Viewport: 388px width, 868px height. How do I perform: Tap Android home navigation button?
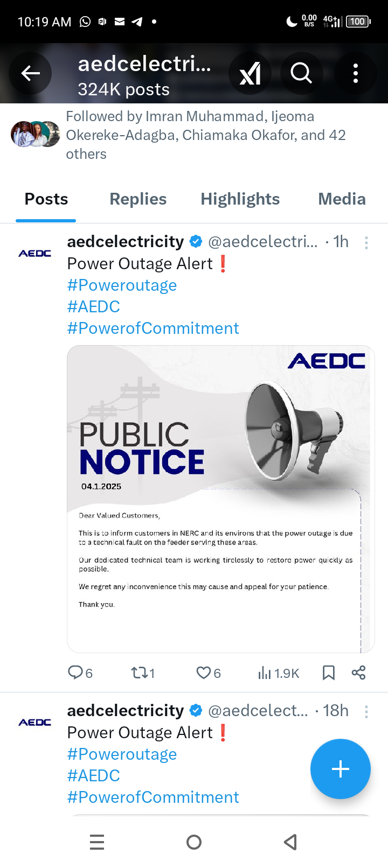(x=194, y=842)
